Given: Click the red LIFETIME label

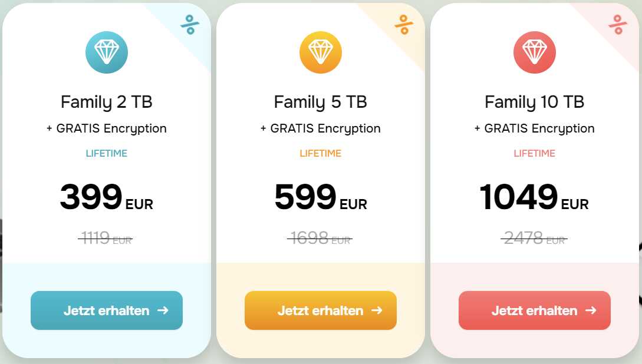Looking at the screenshot, I should (534, 153).
